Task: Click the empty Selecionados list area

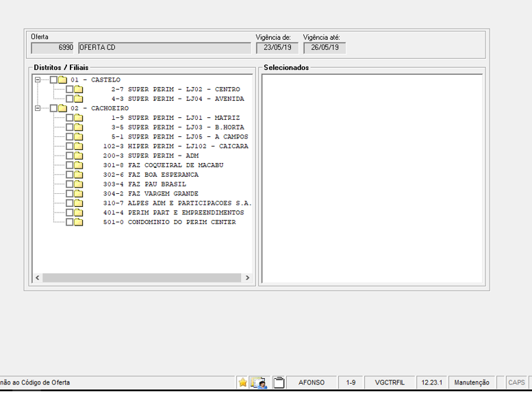Action: click(x=372, y=179)
